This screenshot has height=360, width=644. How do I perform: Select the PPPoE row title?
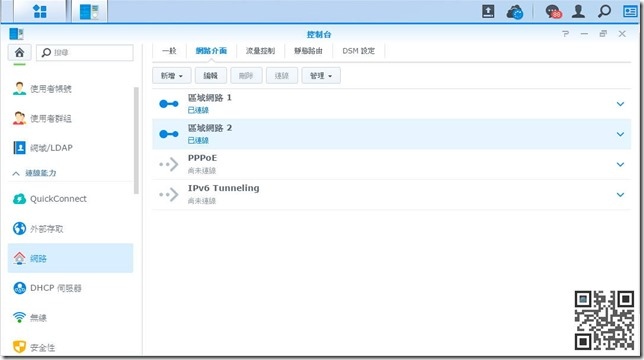[x=202, y=158]
